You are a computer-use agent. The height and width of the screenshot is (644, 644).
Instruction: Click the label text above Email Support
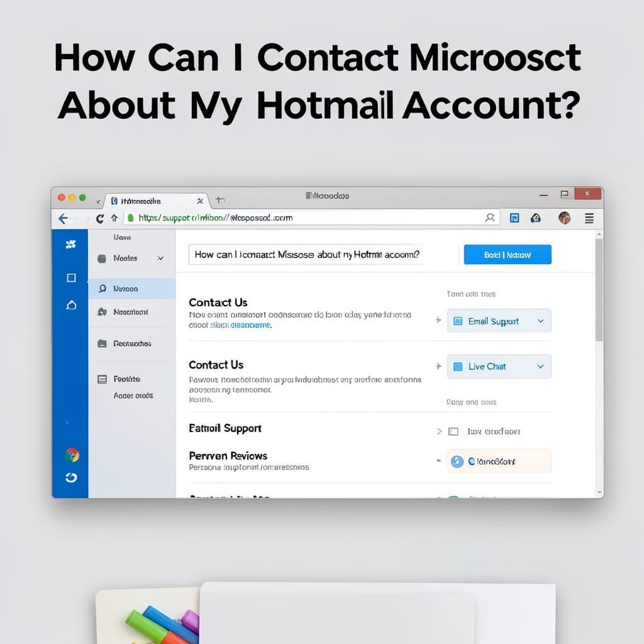coord(470,294)
